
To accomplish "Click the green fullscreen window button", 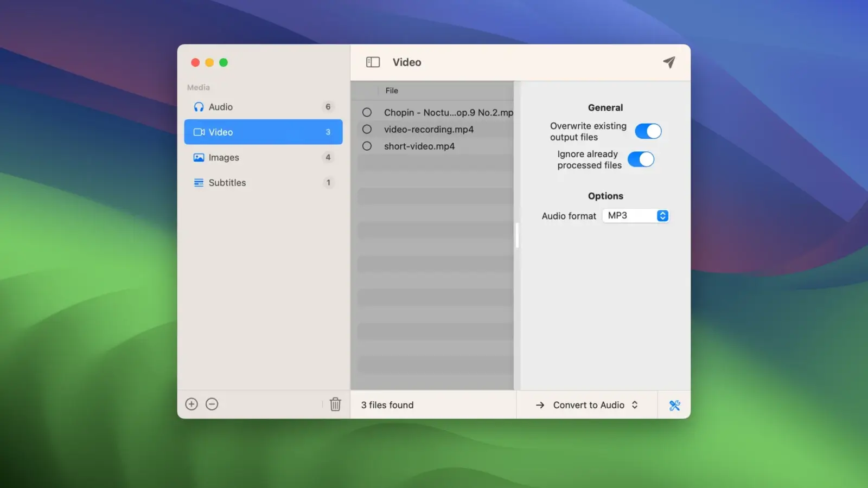I will [224, 62].
